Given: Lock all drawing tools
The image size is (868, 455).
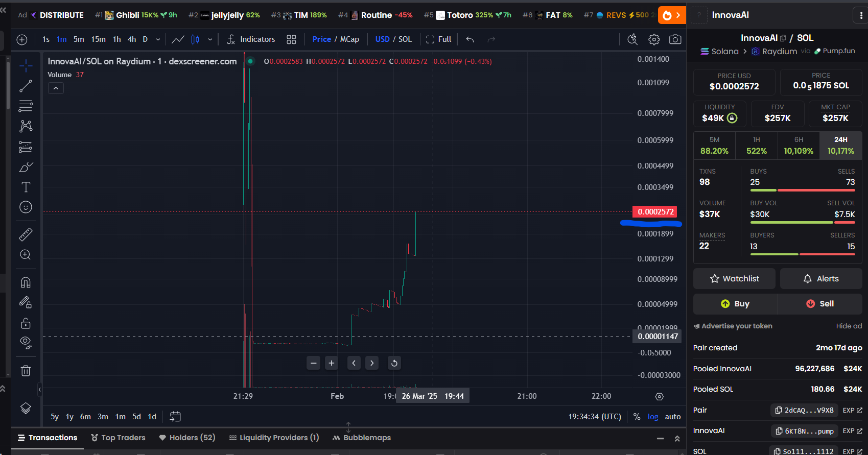Looking at the screenshot, I should point(26,323).
